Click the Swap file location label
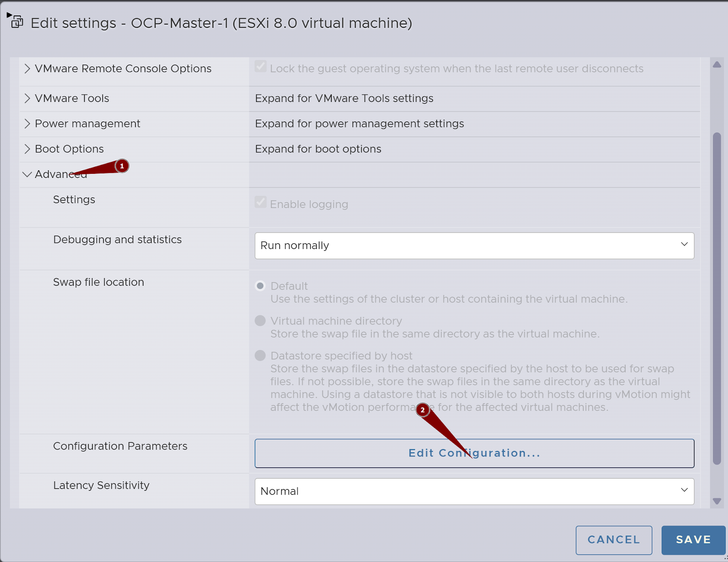This screenshot has height=562, width=728. tap(99, 282)
